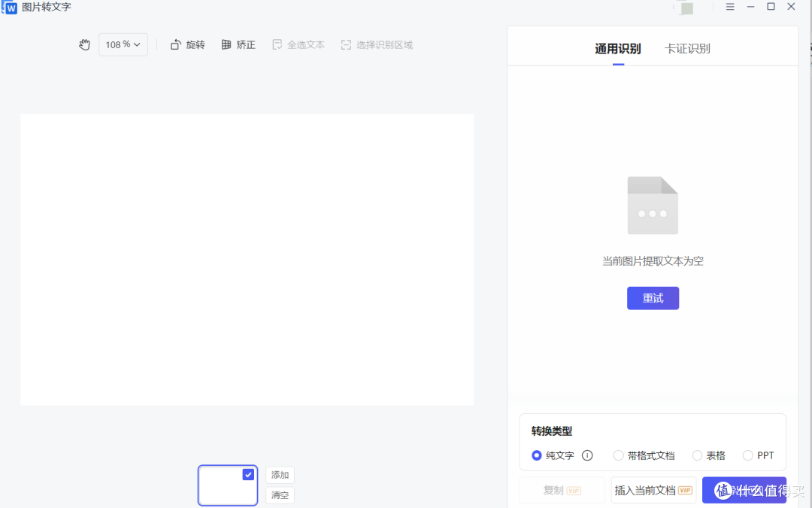The height and width of the screenshot is (508, 812).
Task: Close the 图片转文字 window
Action: coord(791,7)
